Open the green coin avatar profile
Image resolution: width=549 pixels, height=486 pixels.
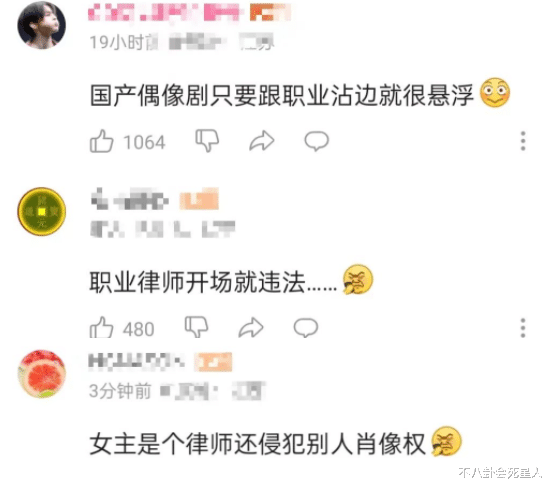(42, 211)
